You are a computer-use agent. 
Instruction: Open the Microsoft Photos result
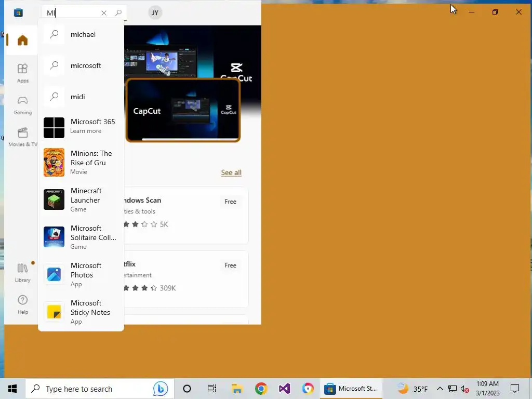pos(81,274)
